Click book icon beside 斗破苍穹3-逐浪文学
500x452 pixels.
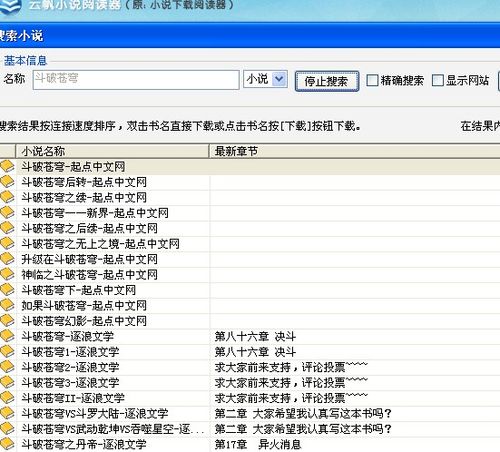pos(7,382)
